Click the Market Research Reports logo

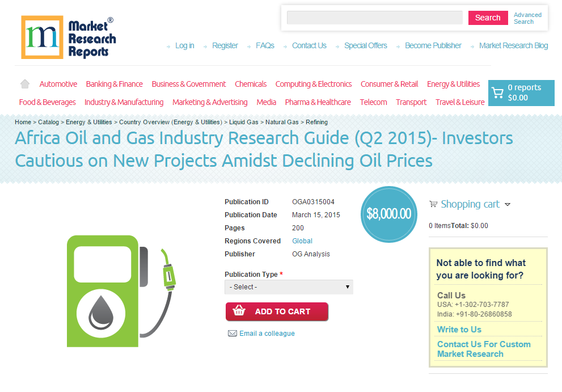[x=67, y=36]
